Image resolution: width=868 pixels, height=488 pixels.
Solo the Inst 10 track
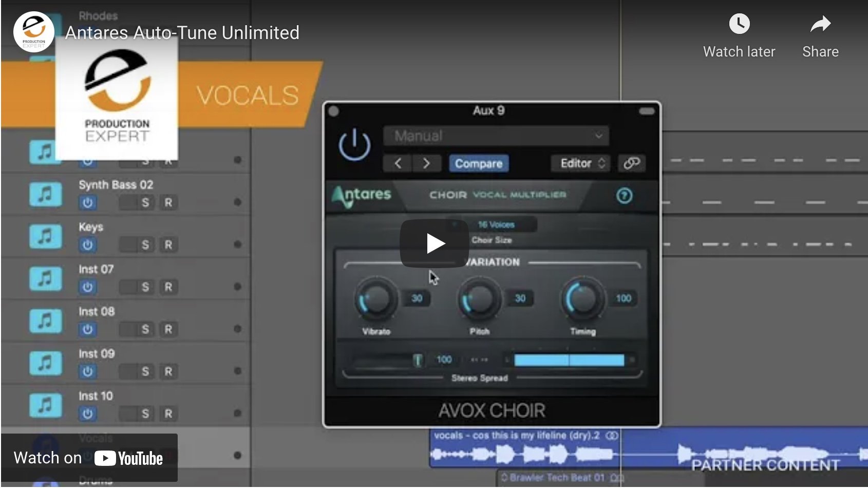145,413
